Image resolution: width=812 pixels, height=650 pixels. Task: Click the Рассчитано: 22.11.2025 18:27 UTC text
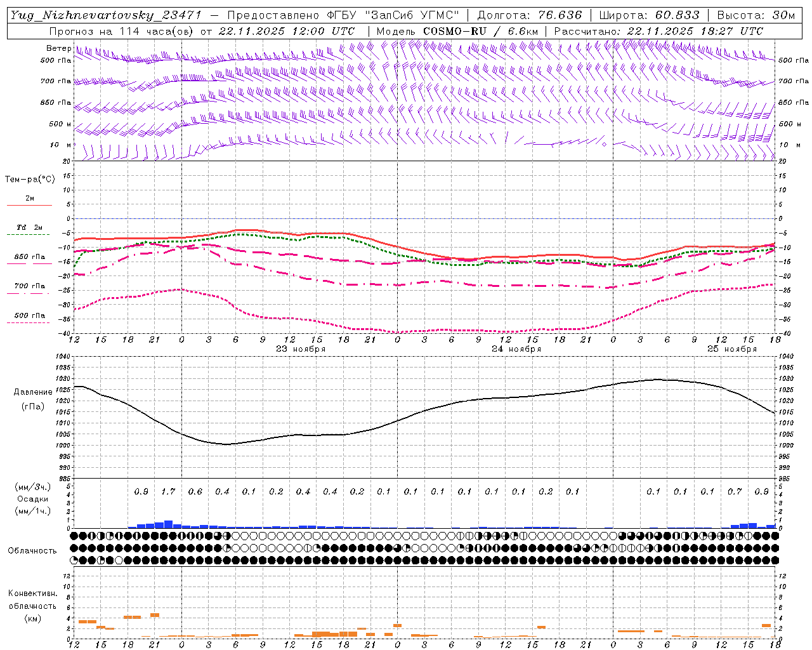tap(658, 31)
